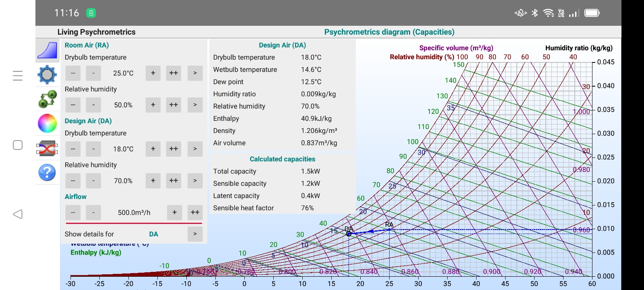Image resolution: width=644 pixels, height=290 pixels.
Task: Decrease Design Air humidity with single minus
Action: 93,180
